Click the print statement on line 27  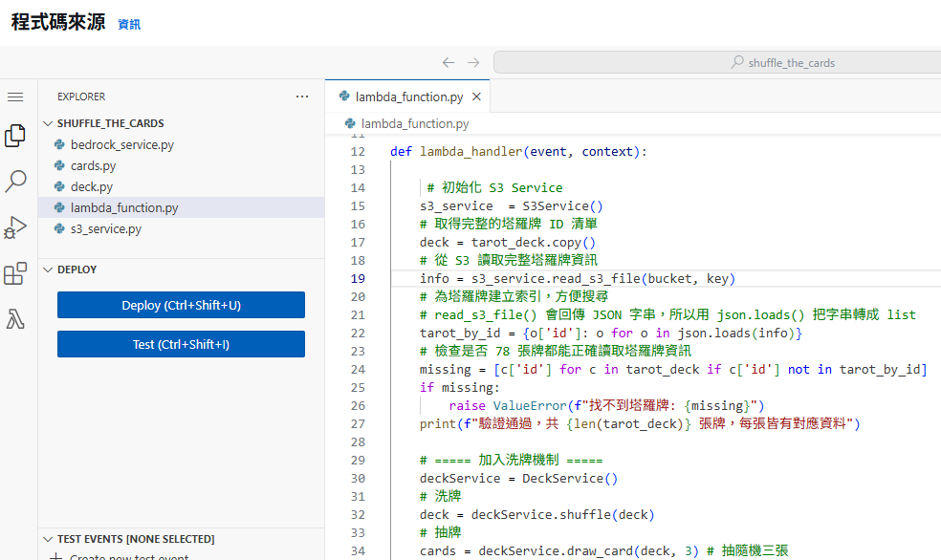pyautogui.click(x=640, y=424)
